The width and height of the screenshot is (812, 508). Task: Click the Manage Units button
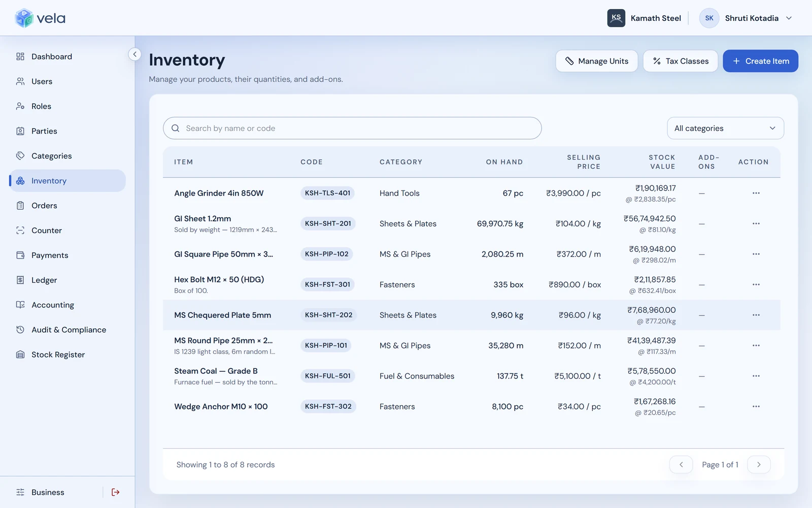[596, 61]
